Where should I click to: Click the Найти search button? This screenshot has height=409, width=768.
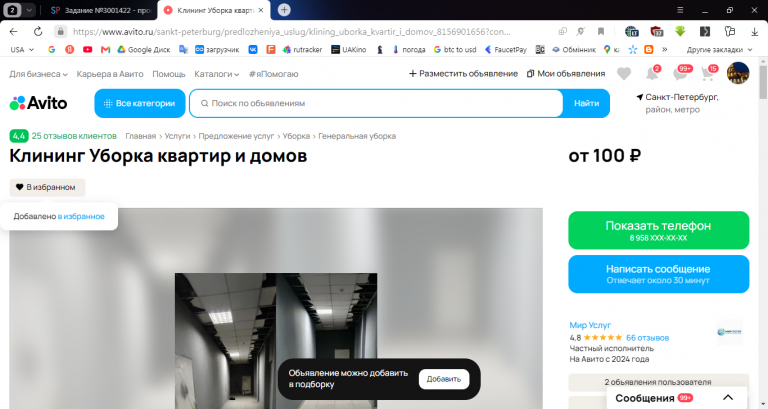click(x=586, y=103)
